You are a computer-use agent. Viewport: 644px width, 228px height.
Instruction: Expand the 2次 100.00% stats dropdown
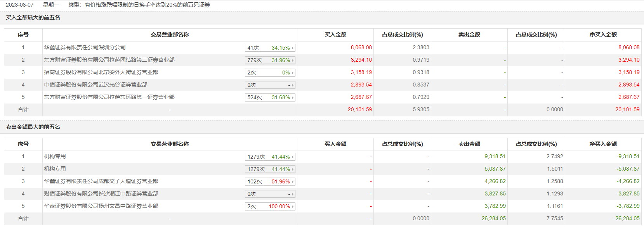(x=270, y=206)
